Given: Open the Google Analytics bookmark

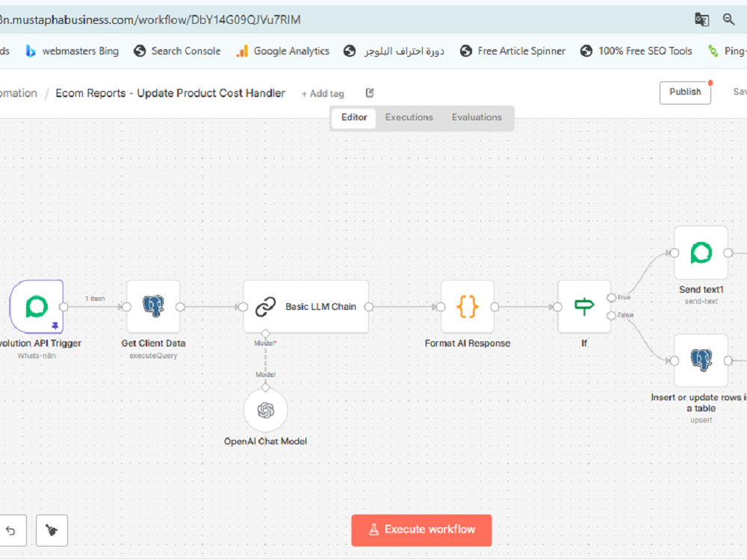Looking at the screenshot, I should click(x=282, y=51).
